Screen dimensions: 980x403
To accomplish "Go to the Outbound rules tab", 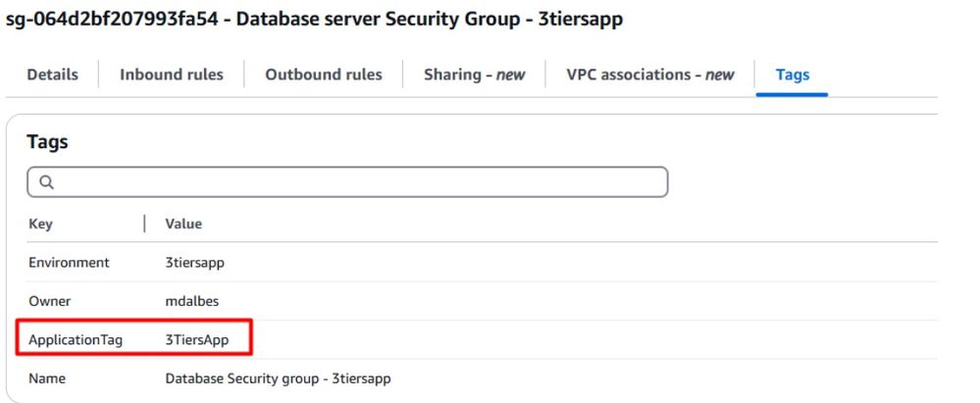I will [323, 75].
